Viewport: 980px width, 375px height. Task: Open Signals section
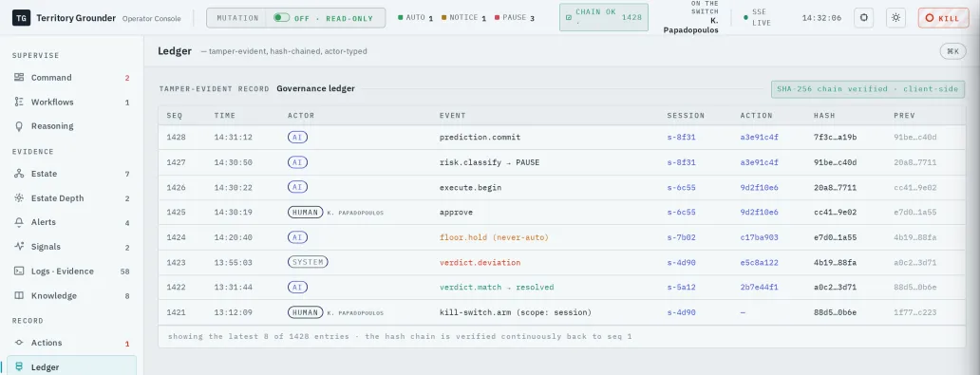(x=71, y=246)
